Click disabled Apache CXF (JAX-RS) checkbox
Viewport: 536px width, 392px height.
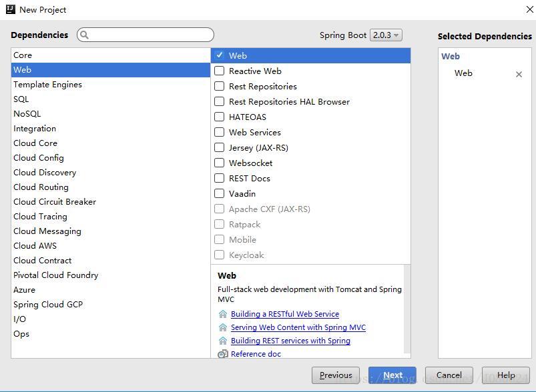[219, 209]
